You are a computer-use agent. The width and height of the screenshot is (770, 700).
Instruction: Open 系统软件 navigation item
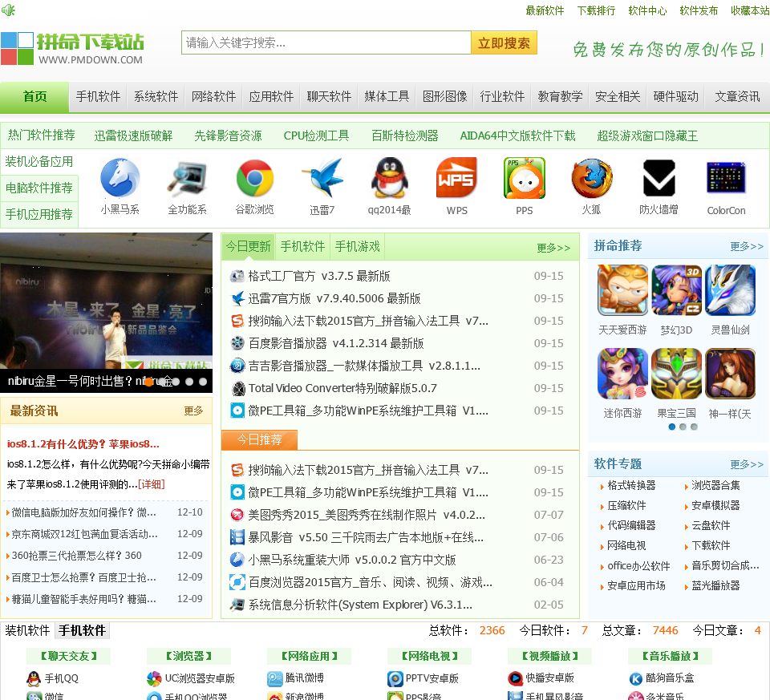(156, 96)
